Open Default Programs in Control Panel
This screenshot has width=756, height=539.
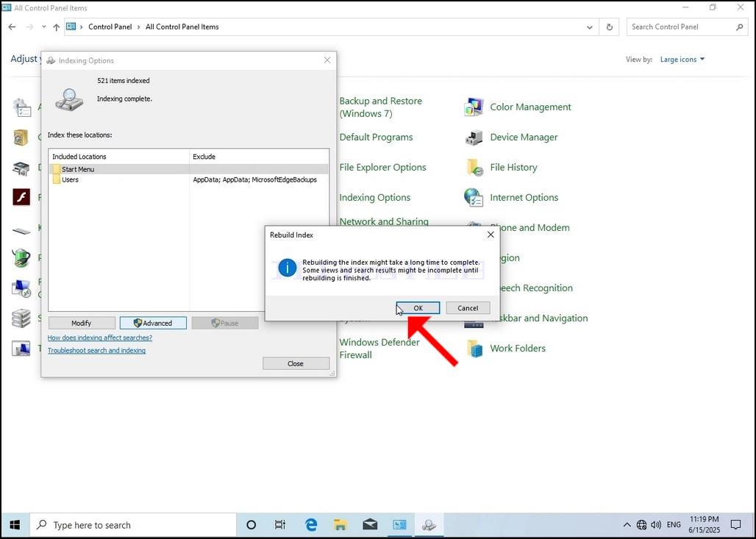[376, 137]
